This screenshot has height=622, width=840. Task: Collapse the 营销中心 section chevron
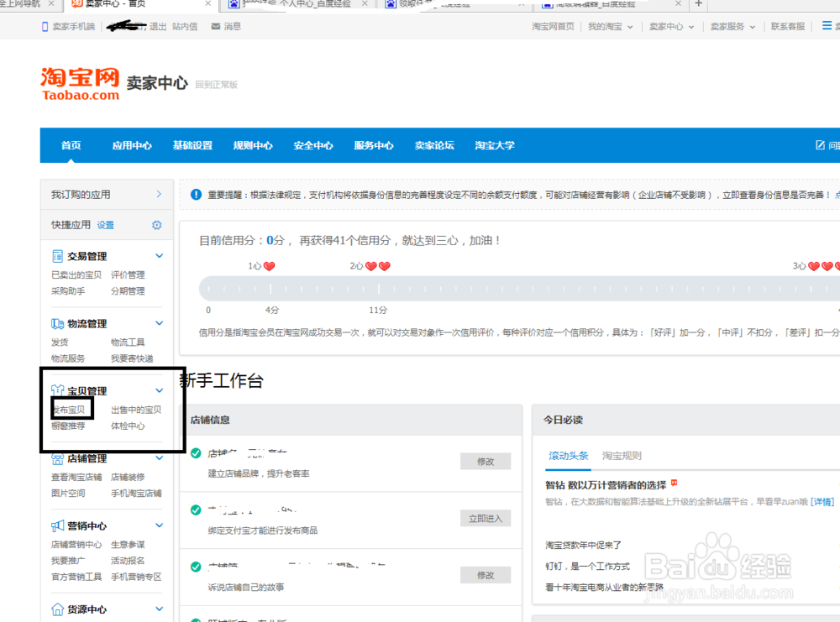point(159,525)
